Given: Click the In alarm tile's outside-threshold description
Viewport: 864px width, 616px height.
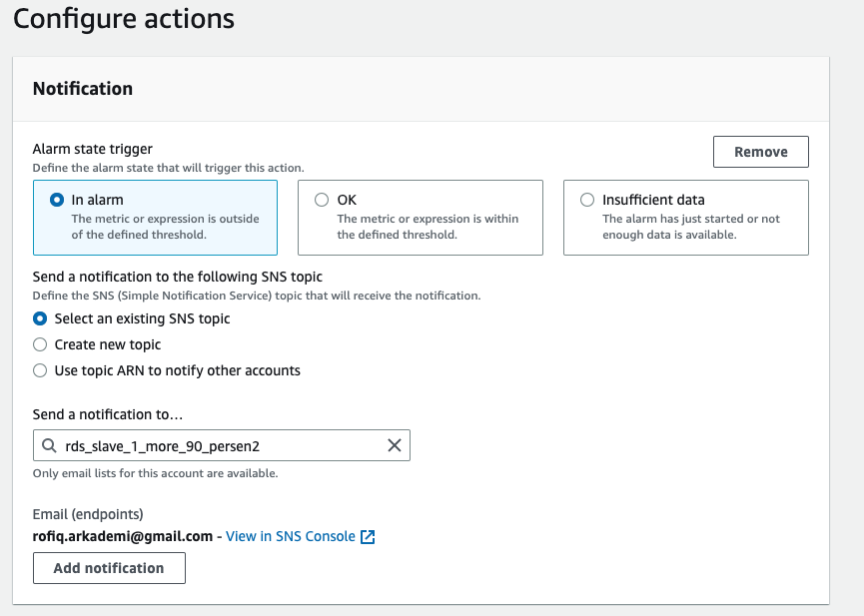Looking at the screenshot, I should pos(165,227).
